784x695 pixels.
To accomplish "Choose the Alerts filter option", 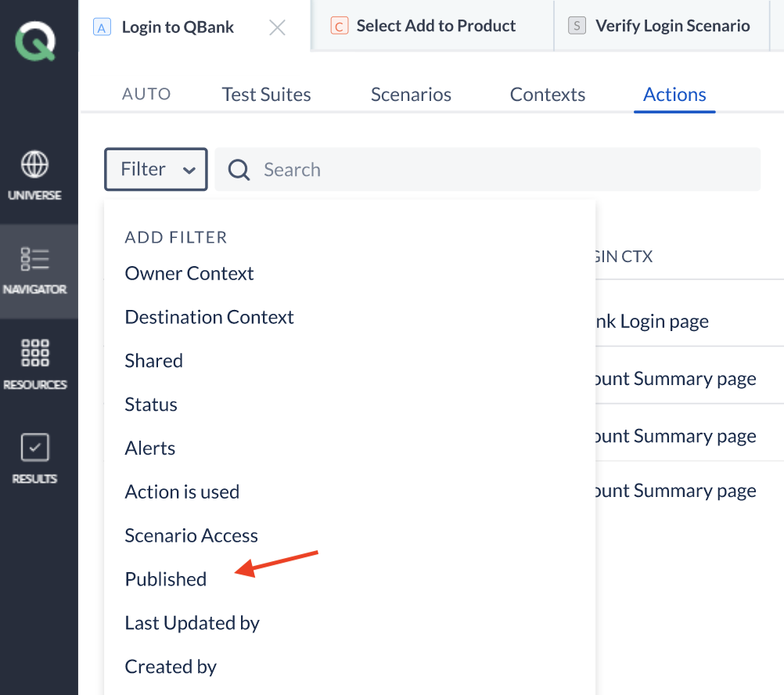I will 150,448.
